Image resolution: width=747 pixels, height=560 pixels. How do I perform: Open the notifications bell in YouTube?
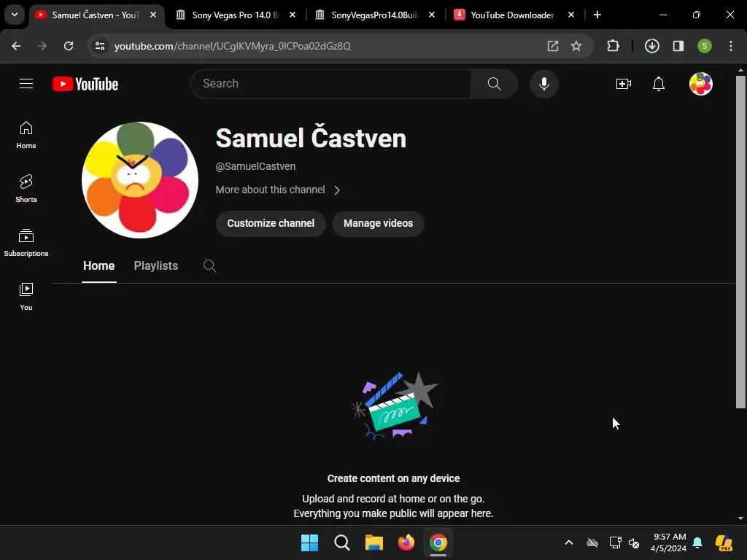pos(659,84)
